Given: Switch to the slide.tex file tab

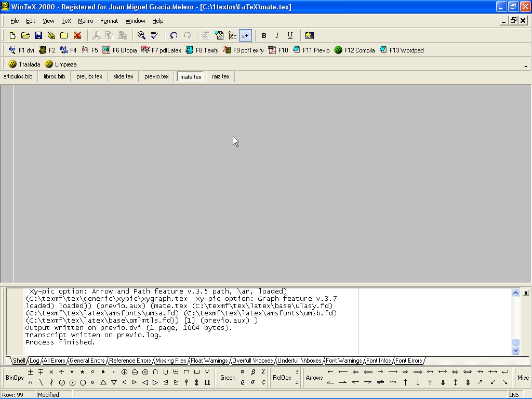Looking at the screenshot, I should 124,76.
